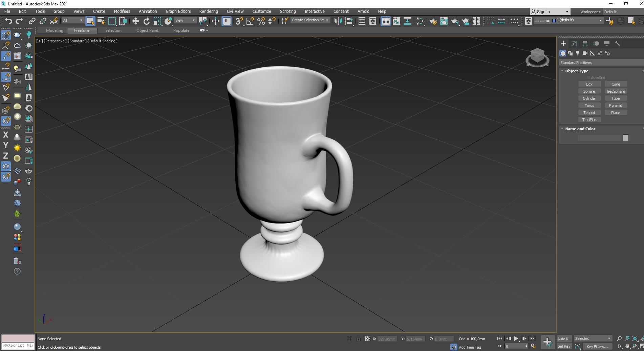
Task: Select the Lights category icon
Action: pos(578,53)
